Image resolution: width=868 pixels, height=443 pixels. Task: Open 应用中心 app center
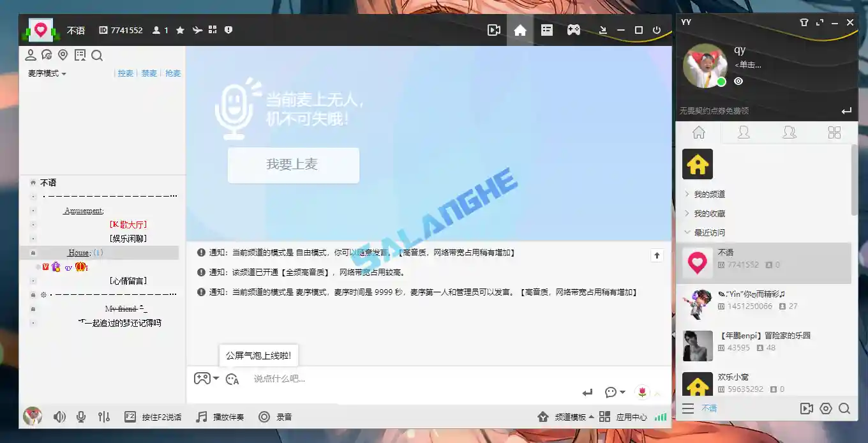[624, 416]
